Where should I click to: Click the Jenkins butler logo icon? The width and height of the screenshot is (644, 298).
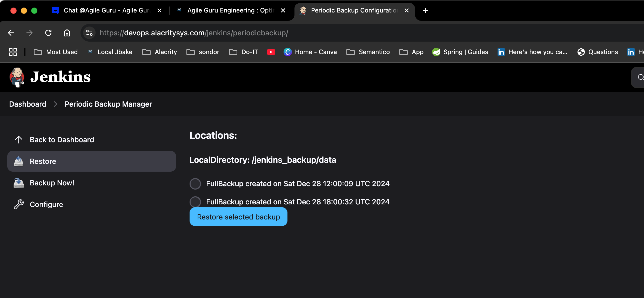(17, 77)
